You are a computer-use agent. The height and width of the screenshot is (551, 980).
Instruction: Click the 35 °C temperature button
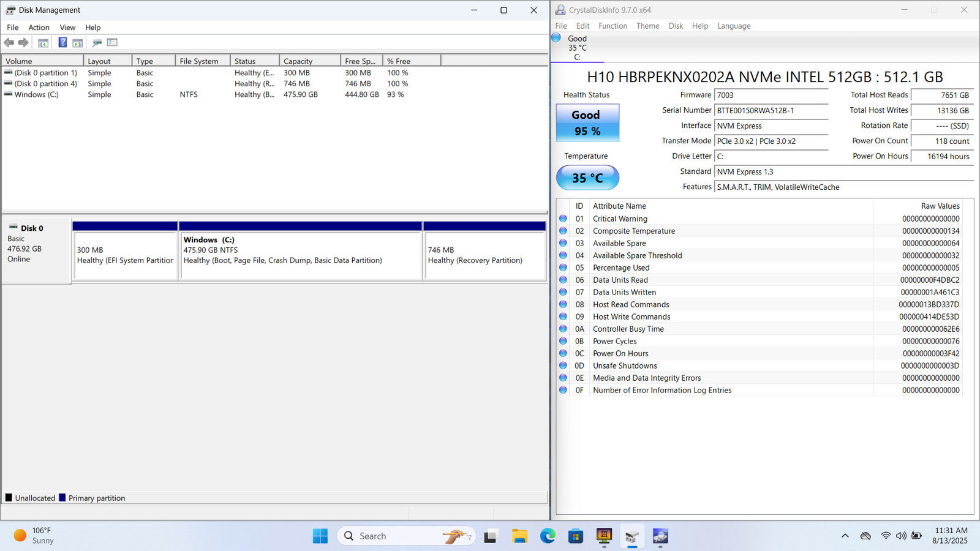pos(587,178)
